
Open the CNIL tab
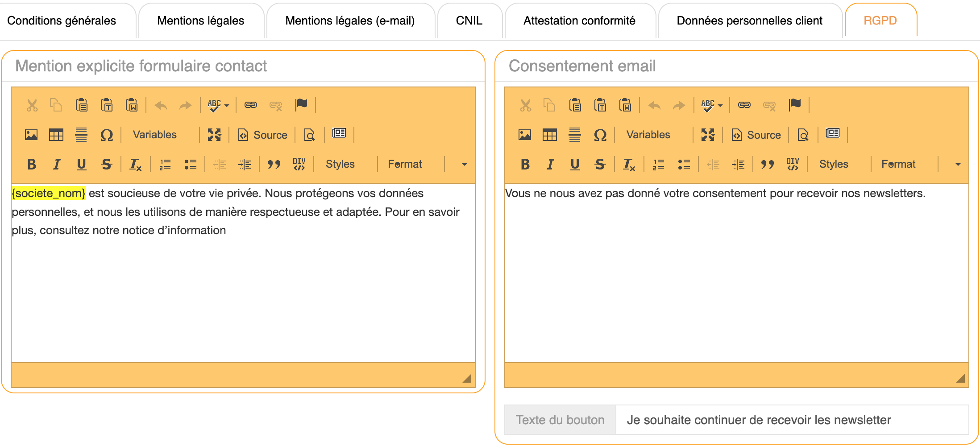469,21
